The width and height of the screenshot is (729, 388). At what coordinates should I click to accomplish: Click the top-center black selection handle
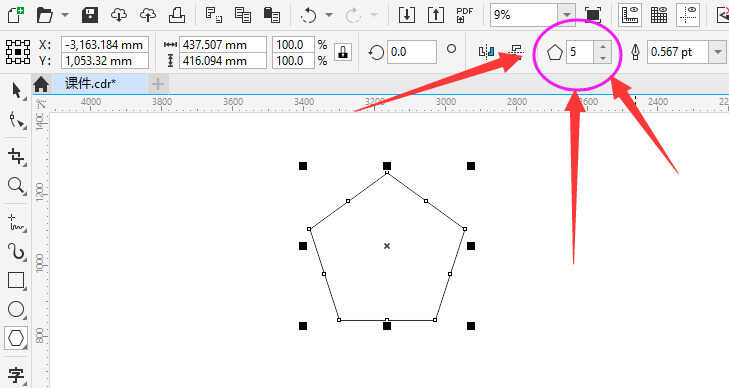[x=387, y=166]
